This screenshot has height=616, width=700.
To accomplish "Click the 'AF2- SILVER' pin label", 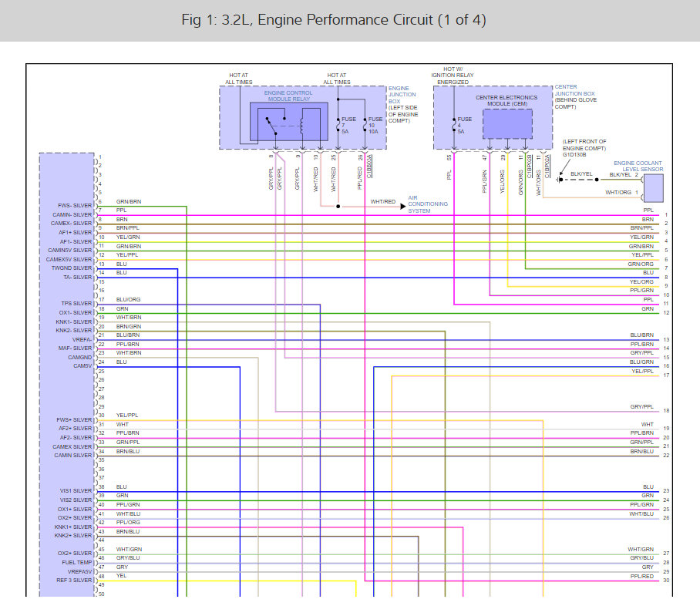I will 76,438.
